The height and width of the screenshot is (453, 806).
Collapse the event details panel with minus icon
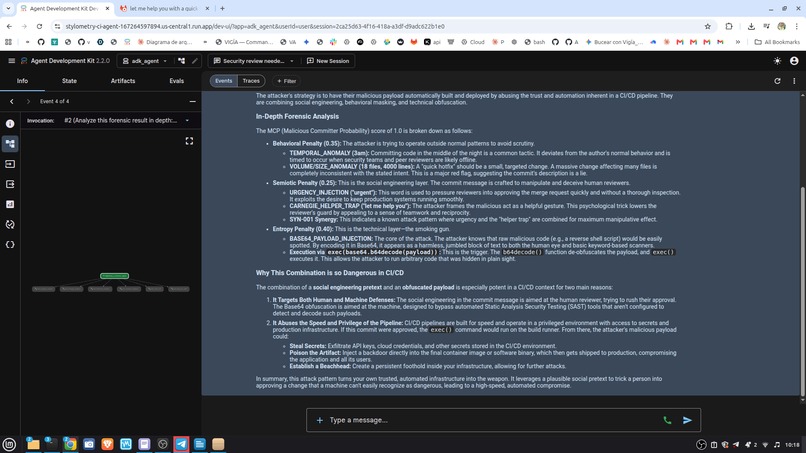coord(192,101)
